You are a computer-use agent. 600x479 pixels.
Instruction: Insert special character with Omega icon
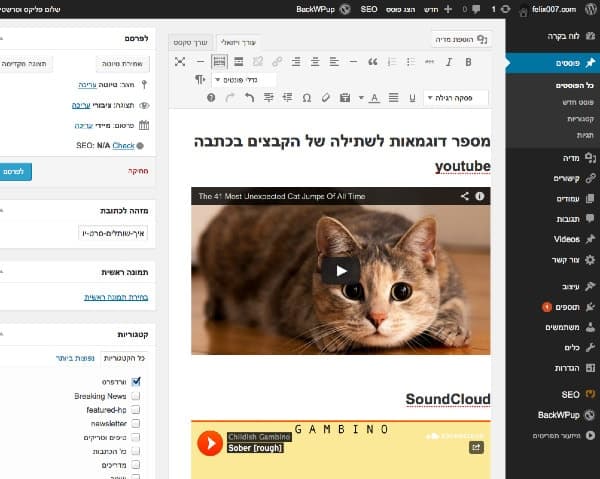[307, 98]
